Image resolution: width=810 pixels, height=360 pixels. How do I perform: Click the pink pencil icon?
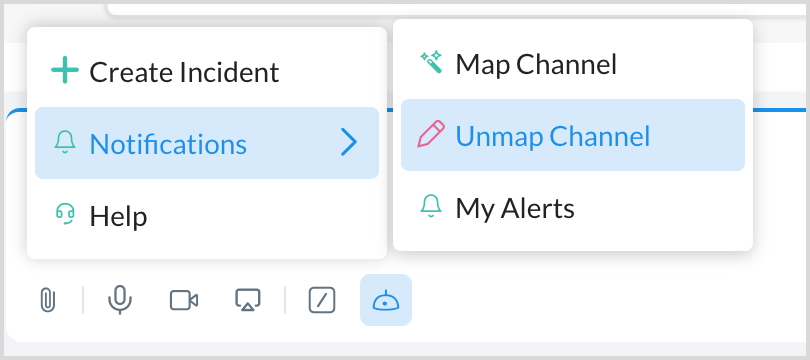tap(431, 134)
